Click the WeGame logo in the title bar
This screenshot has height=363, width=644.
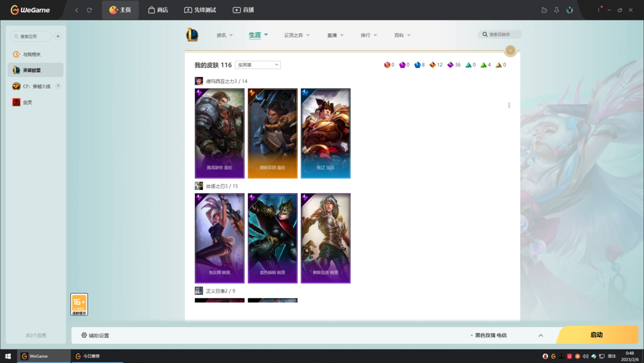[30, 10]
